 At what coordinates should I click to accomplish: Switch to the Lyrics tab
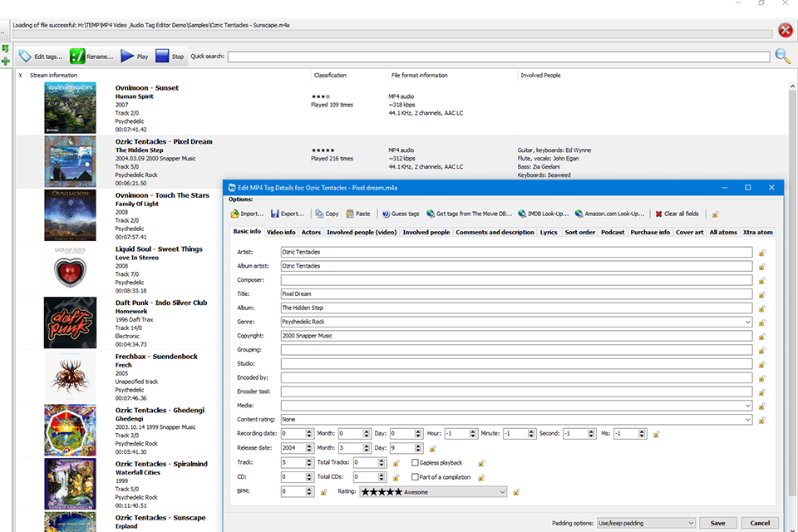pyautogui.click(x=549, y=233)
